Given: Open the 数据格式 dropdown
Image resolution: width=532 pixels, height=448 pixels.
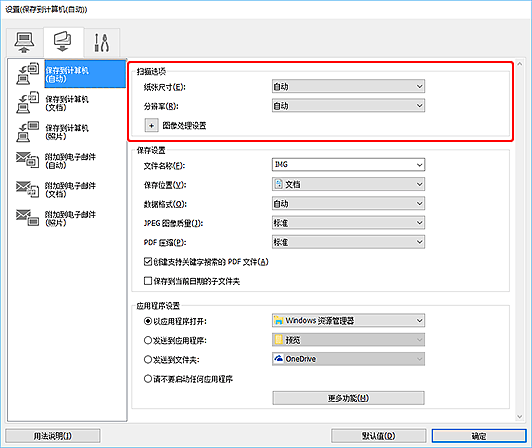Looking at the screenshot, I should (x=348, y=204).
